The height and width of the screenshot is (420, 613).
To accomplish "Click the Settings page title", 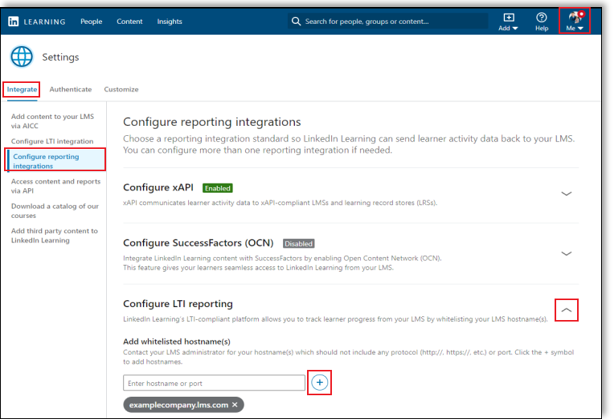I will (x=61, y=57).
